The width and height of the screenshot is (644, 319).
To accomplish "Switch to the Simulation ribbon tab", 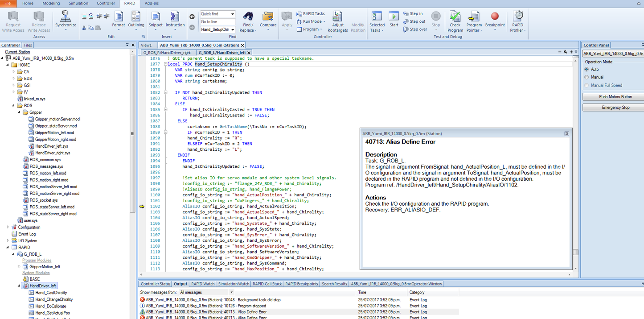I will 78,3.
